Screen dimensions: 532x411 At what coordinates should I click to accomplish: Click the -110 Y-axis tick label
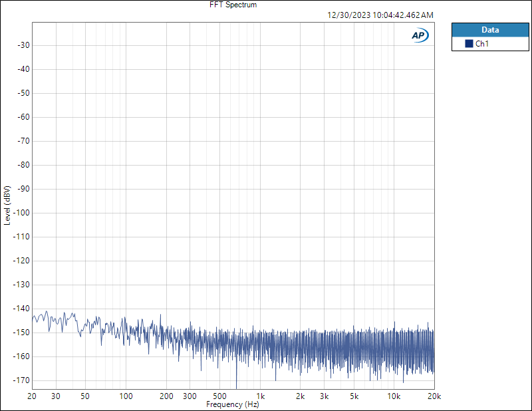pyautogui.click(x=21, y=237)
